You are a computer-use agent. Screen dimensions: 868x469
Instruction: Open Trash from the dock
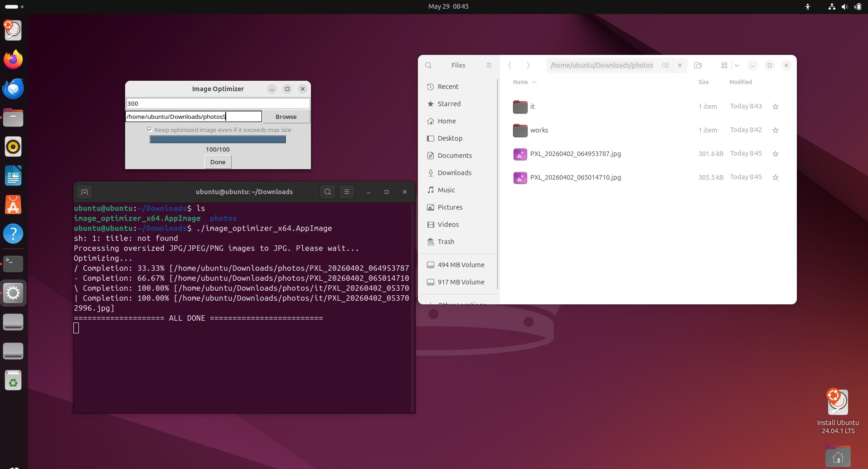13,380
